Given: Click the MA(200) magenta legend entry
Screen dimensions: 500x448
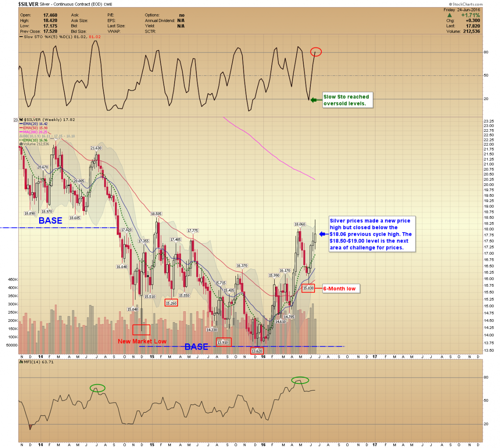Looking at the screenshot, I should pyautogui.click(x=35, y=132).
